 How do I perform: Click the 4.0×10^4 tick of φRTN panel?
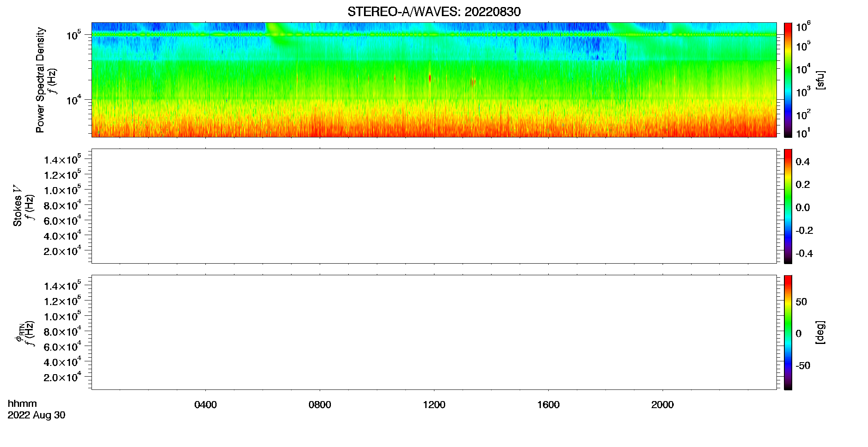pos(63,361)
